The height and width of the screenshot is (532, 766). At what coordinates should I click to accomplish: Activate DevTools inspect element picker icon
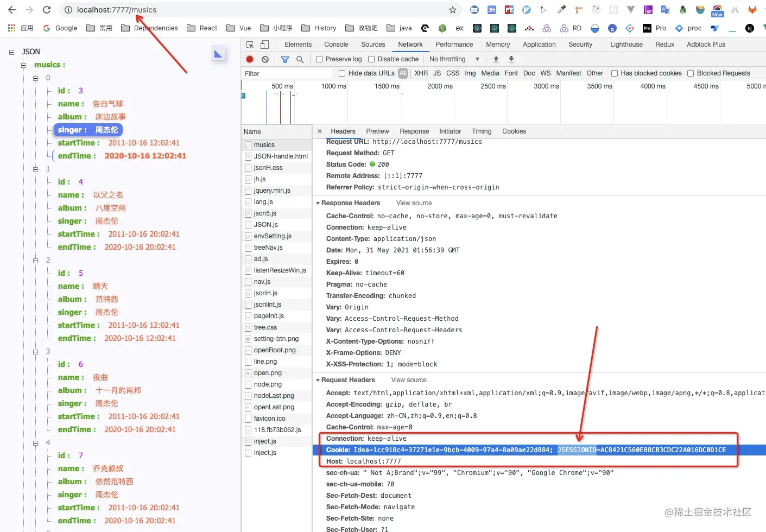pyautogui.click(x=250, y=45)
